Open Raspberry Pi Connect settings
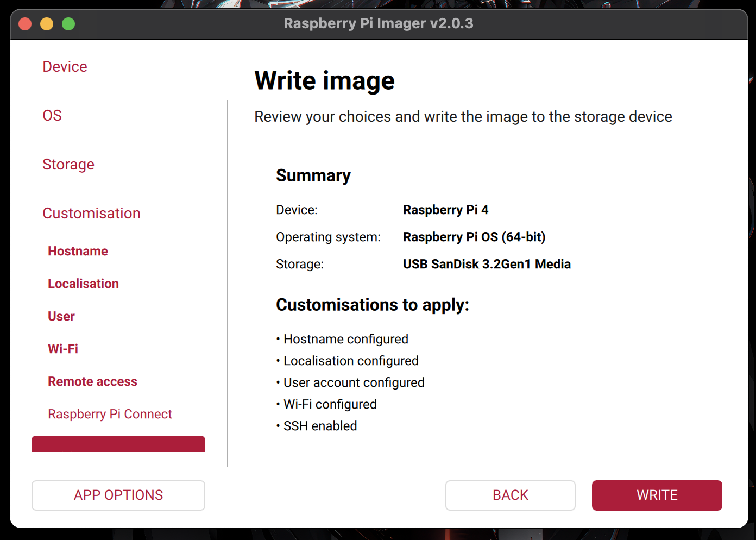Screen dimensions: 756x540 110,414
